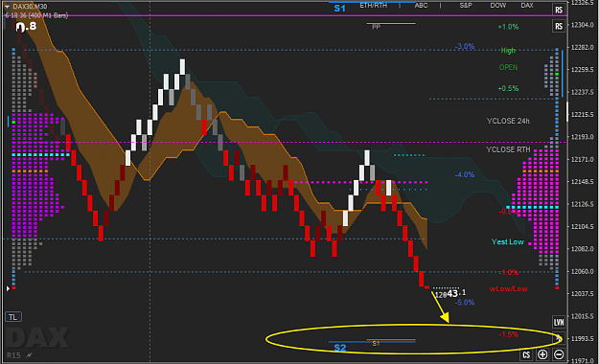Click the red -1.5% level label
599x364 pixels.
(x=509, y=334)
